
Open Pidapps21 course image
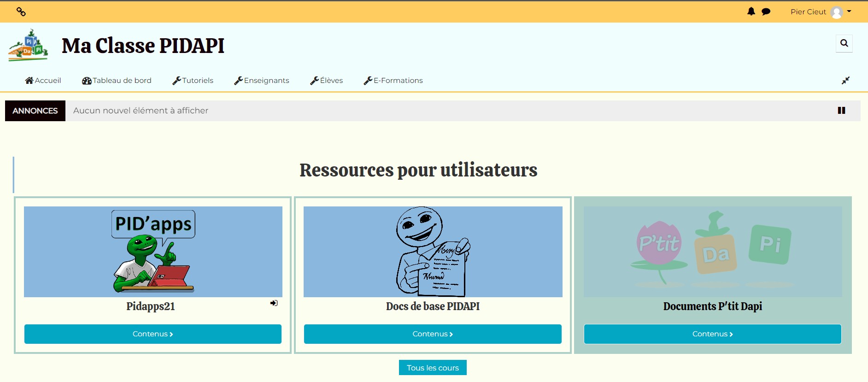(153, 252)
